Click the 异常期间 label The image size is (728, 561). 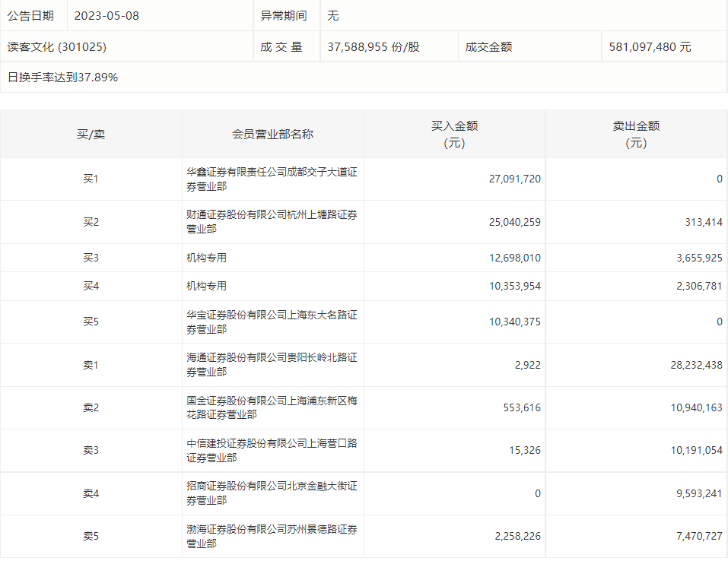click(x=283, y=16)
